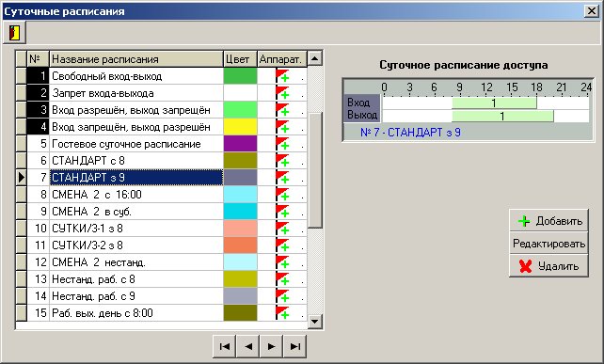Screen dimensions: 604x364
Task: Select row СУТКИ/3-1 з 8
Action: coord(136,229)
